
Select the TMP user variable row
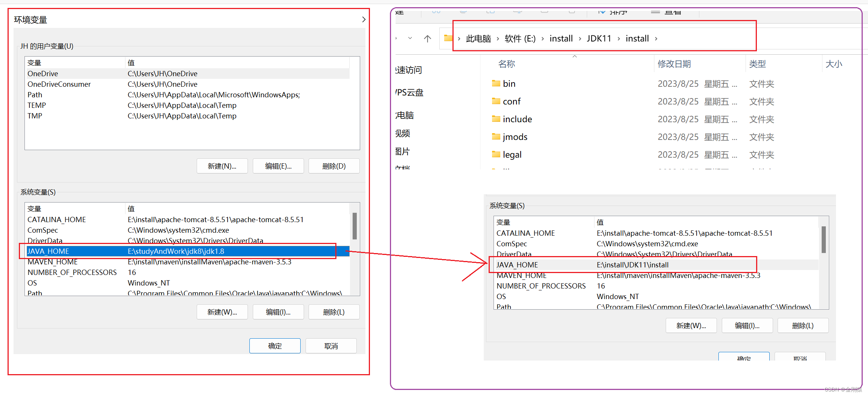click(188, 116)
